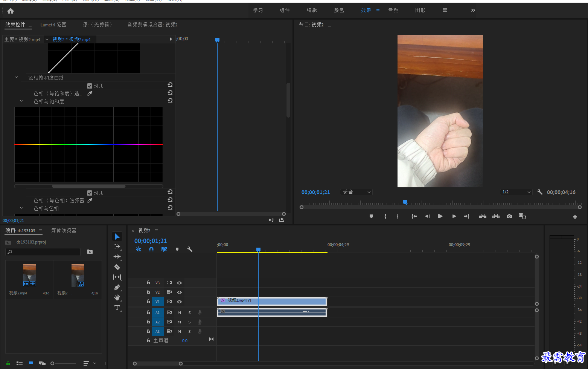Open the 音频剪辑混合器 tab
588x369 pixels.
click(x=152, y=24)
